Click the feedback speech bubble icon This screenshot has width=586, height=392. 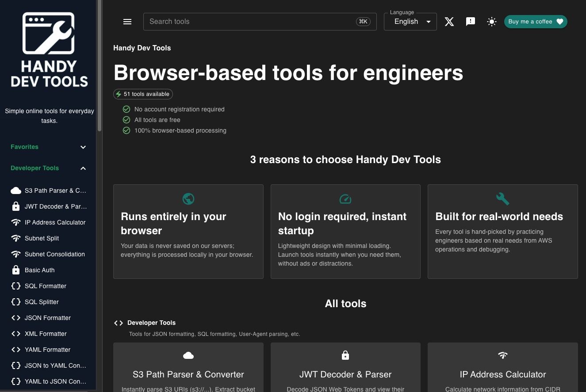coord(471,22)
